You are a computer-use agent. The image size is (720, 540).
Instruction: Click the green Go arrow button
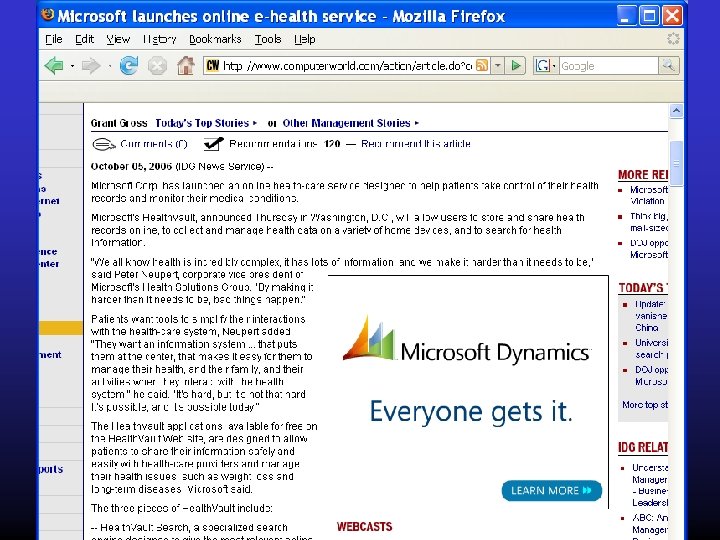coord(516,66)
